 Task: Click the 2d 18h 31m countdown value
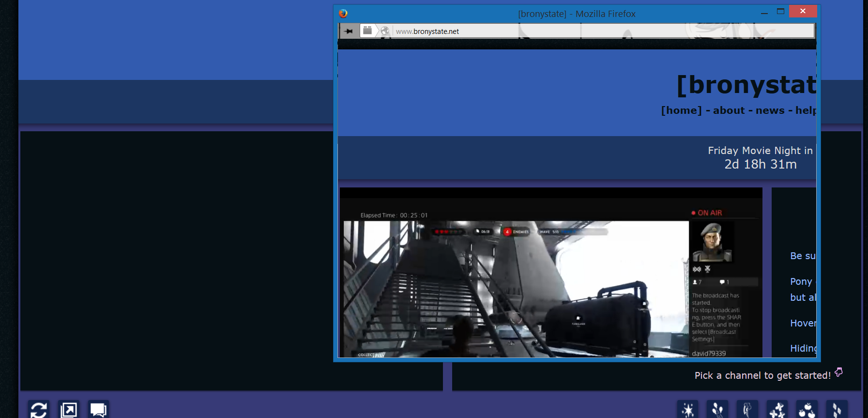pyautogui.click(x=761, y=165)
